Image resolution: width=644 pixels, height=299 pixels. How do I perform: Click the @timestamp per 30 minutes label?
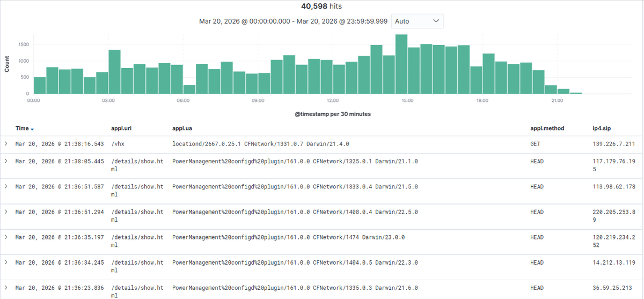pyautogui.click(x=333, y=114)
